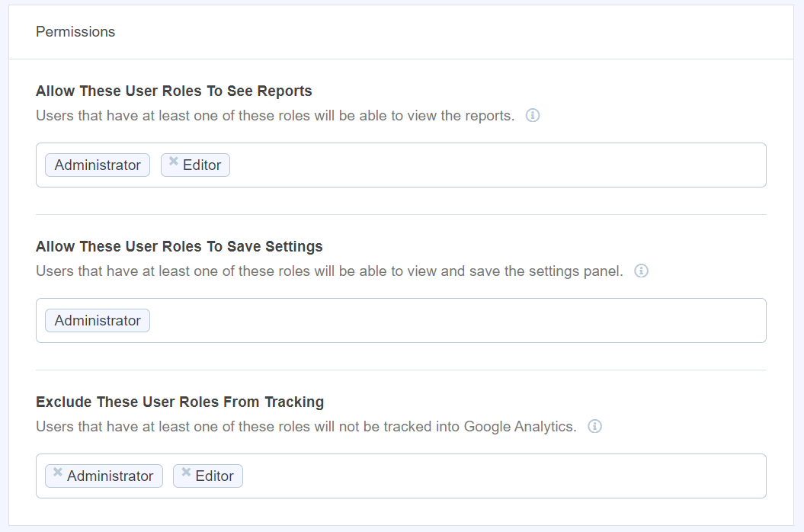This screenshot has height=532, width=804.
Task: Click the info icon beside the reports description
Action: tap(533, 115)
